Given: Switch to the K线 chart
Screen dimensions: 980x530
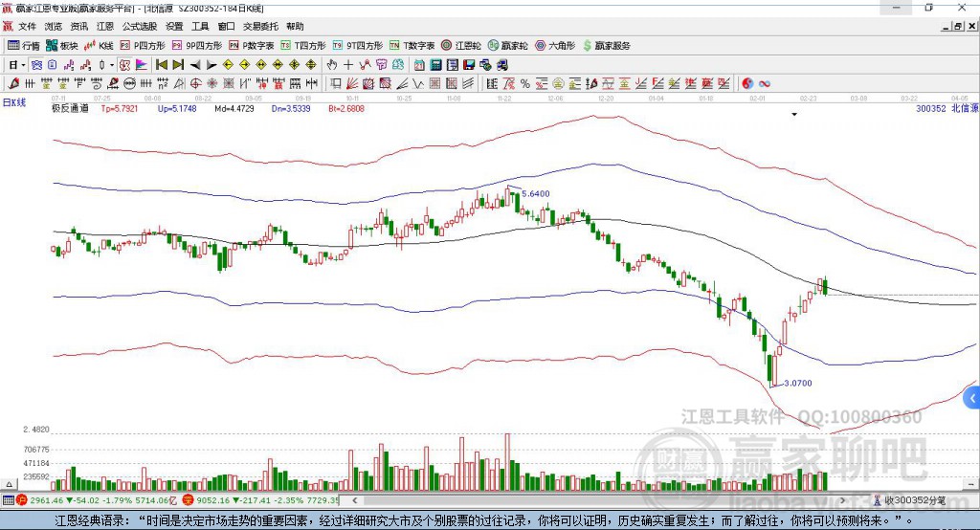Looking at the screenshot, I should 99,46.
